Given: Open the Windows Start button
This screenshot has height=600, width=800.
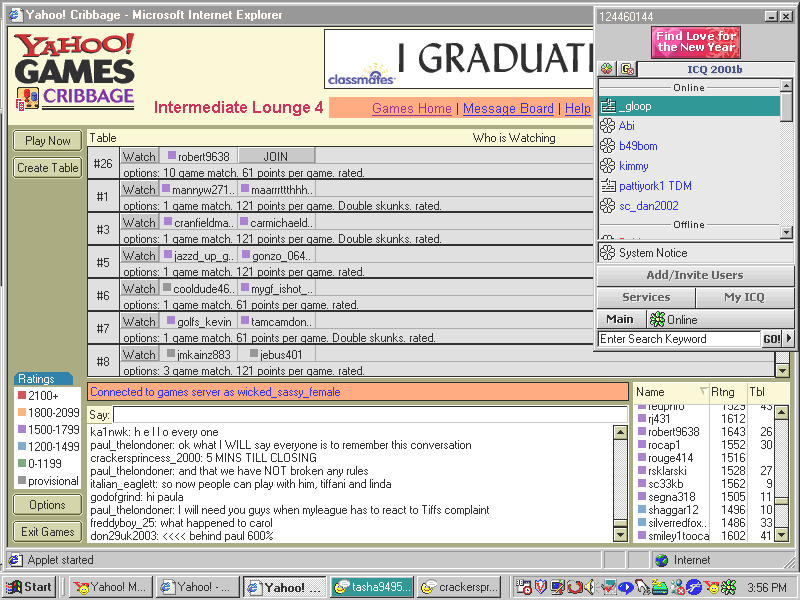Looking at the screenshot, I should 29,587.
